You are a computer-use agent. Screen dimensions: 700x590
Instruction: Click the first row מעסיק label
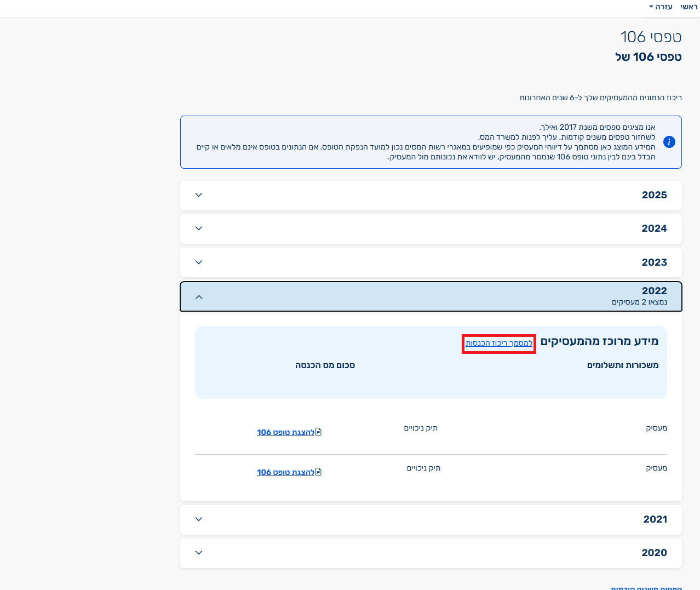click(656, 428)
